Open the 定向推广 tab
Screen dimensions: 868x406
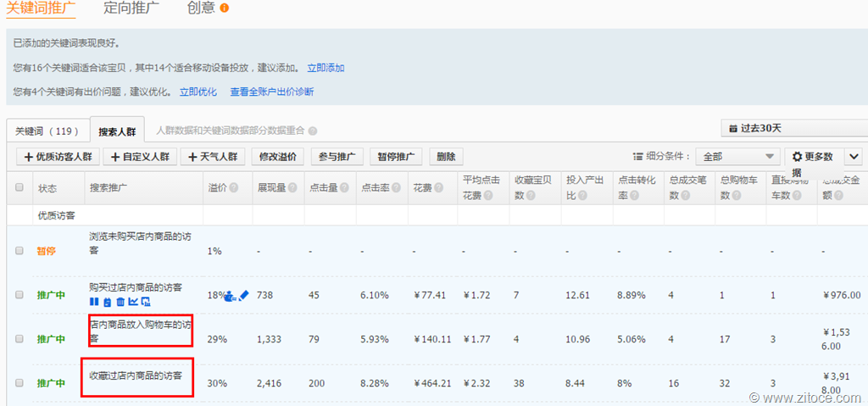[x=131, y=8]
